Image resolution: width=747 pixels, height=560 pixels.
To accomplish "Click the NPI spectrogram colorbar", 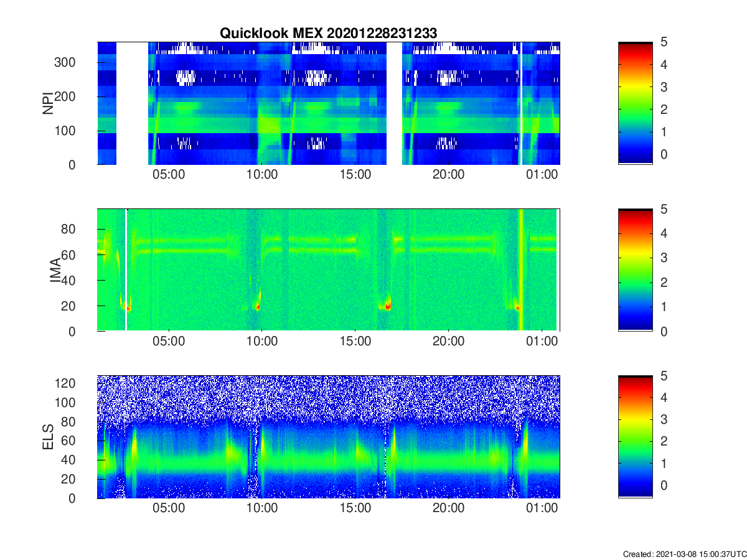I will tap(635, 103).
